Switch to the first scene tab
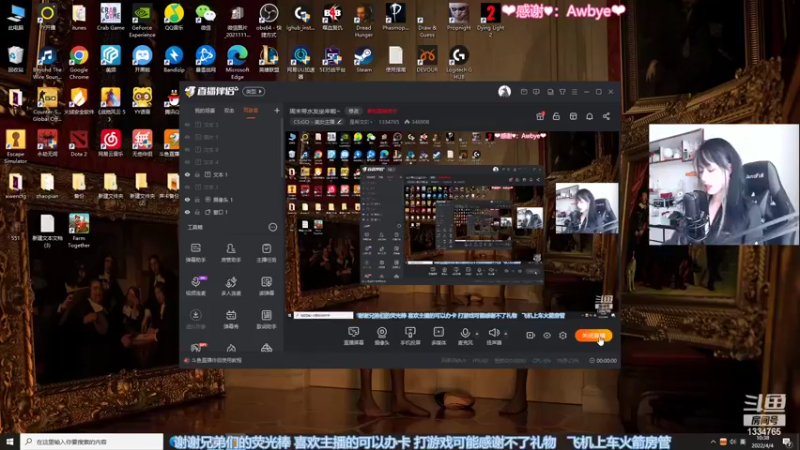 point(205,111)
